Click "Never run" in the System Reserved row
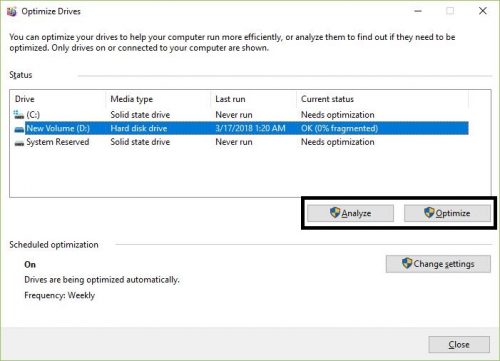Viewport: 500px width, 361px height. [x=234, y=142]
